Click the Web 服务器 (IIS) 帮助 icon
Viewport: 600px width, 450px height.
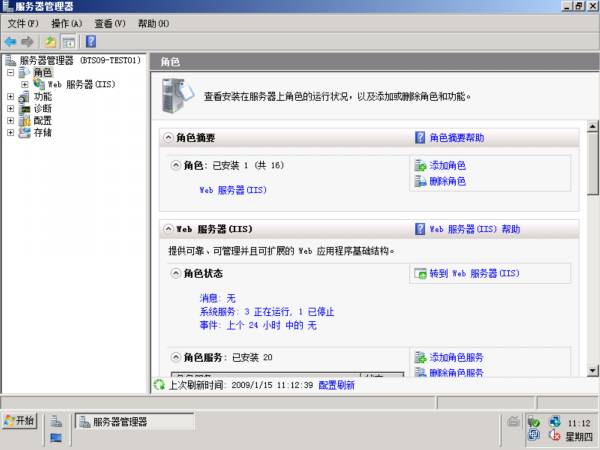[x=420, y=229]
